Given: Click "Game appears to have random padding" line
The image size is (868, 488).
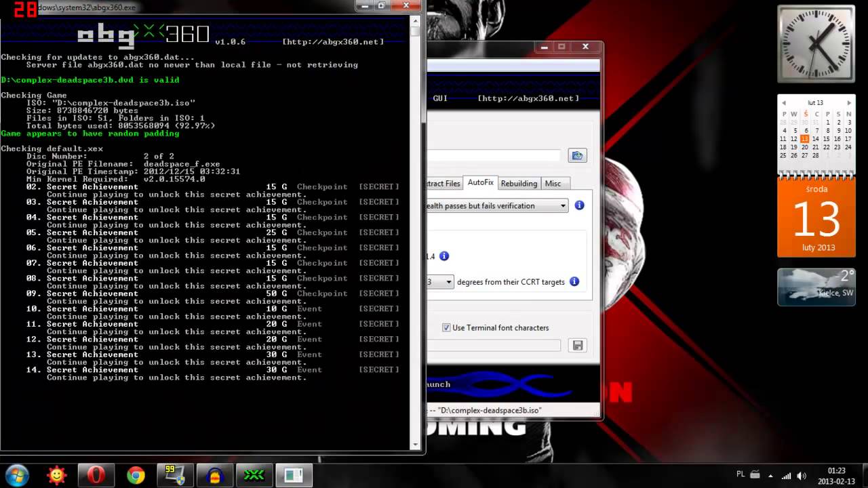Looking at the screenshot, I should tap(90, 134).
